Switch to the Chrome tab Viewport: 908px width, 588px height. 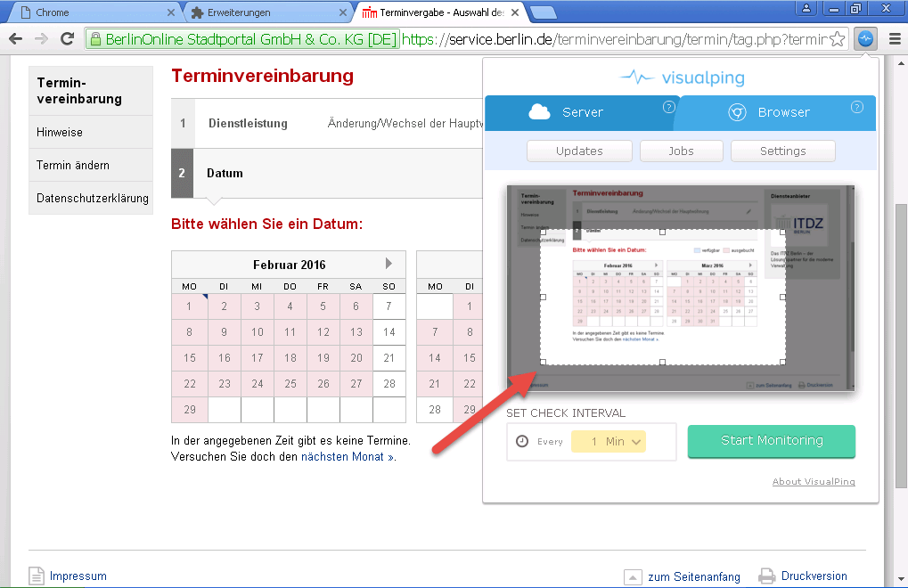[x=93, y=12]
